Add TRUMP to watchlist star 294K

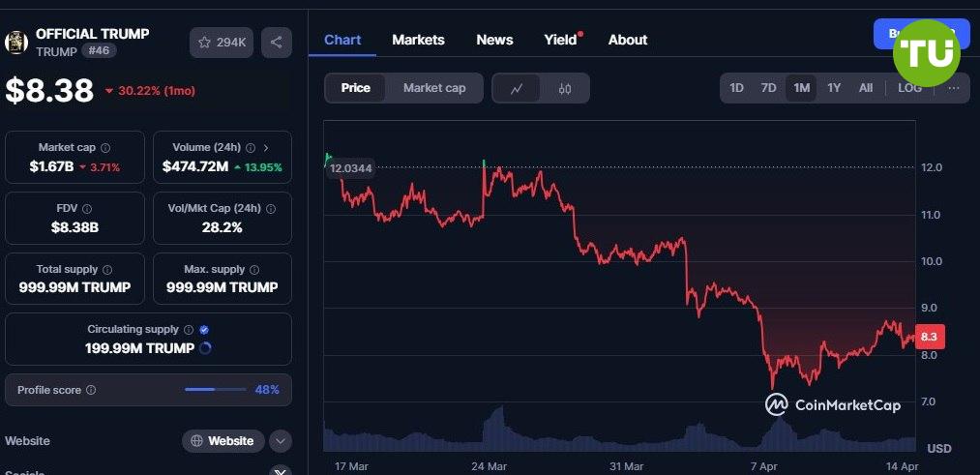coord(222,43)
